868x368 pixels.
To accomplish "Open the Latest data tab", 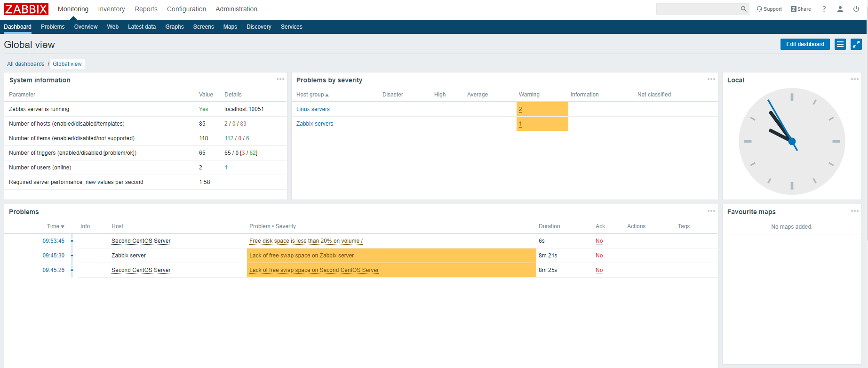I will tap(142, 27).
